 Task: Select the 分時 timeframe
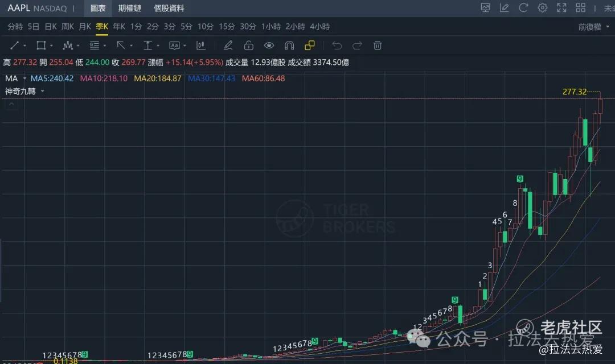pos(15,27)
